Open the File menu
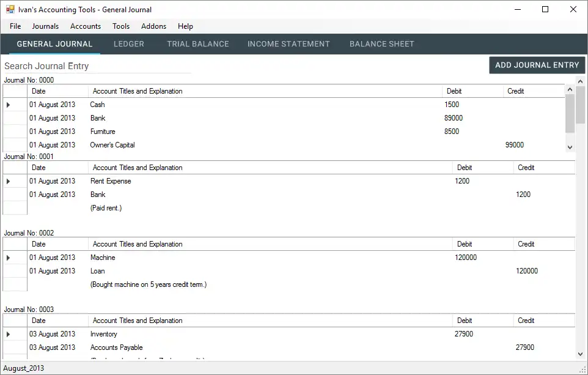588x375 pixels. [x=15, y=26]
